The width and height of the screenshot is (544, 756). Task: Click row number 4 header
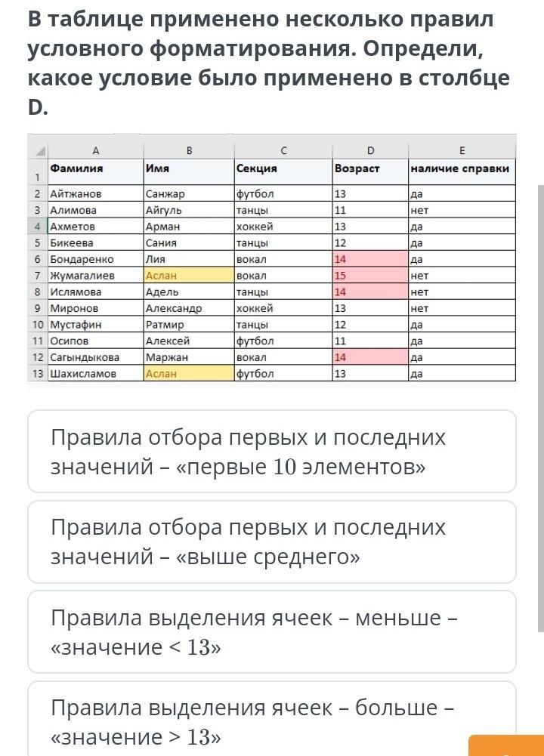[38, 226]
